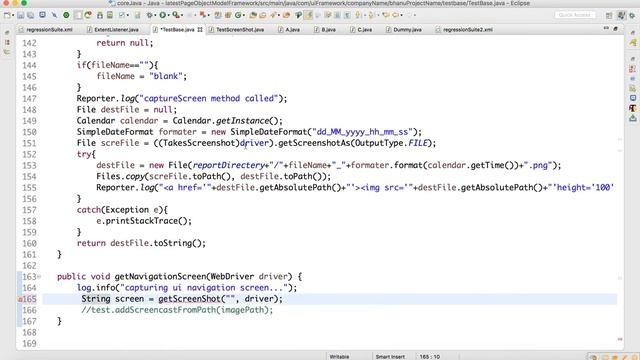The height and width of the screenshot is (360, 640).
Task: Click the blue terminal/console toolbar icon
Action: (x=42, y=15)
